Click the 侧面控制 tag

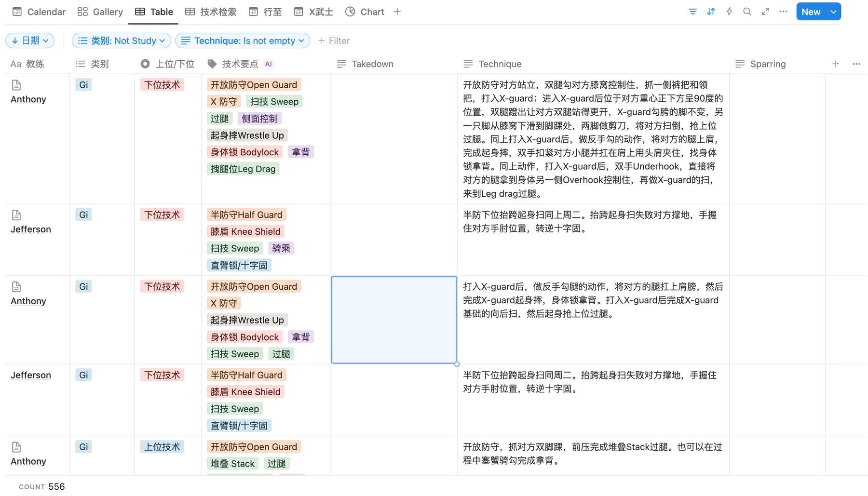(259, 119)
